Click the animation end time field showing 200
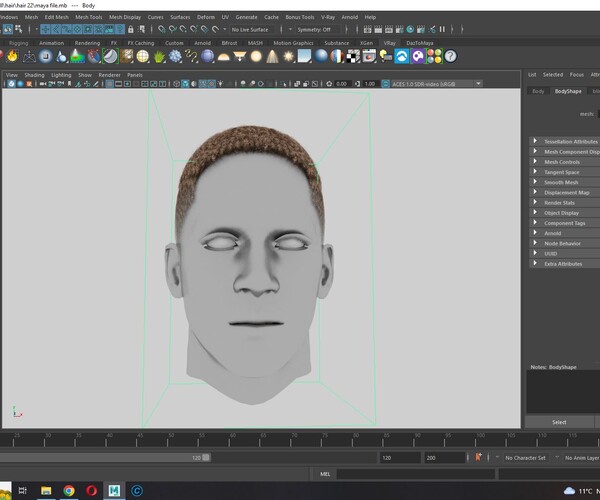The image size is (600, 500). click(444, 458)
